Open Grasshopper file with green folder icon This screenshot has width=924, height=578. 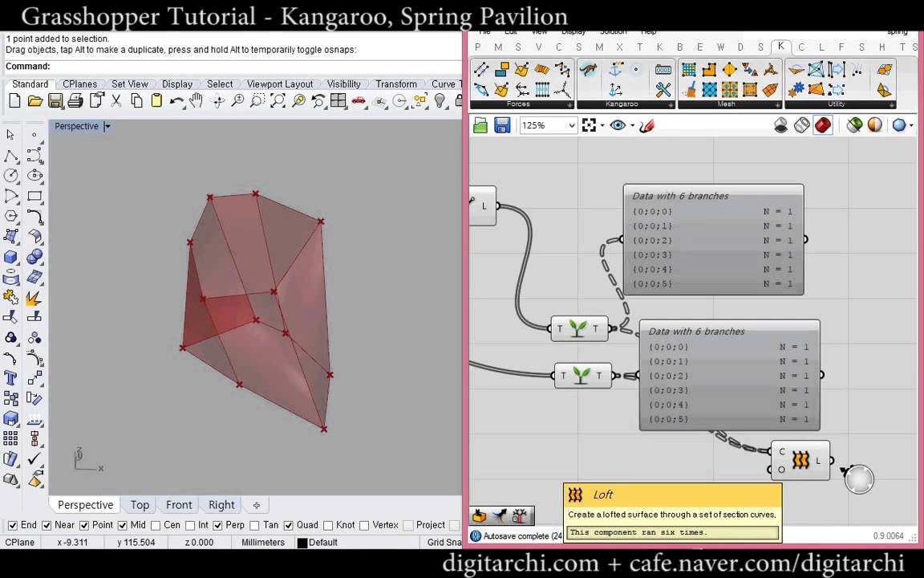(x=480, y=125)
